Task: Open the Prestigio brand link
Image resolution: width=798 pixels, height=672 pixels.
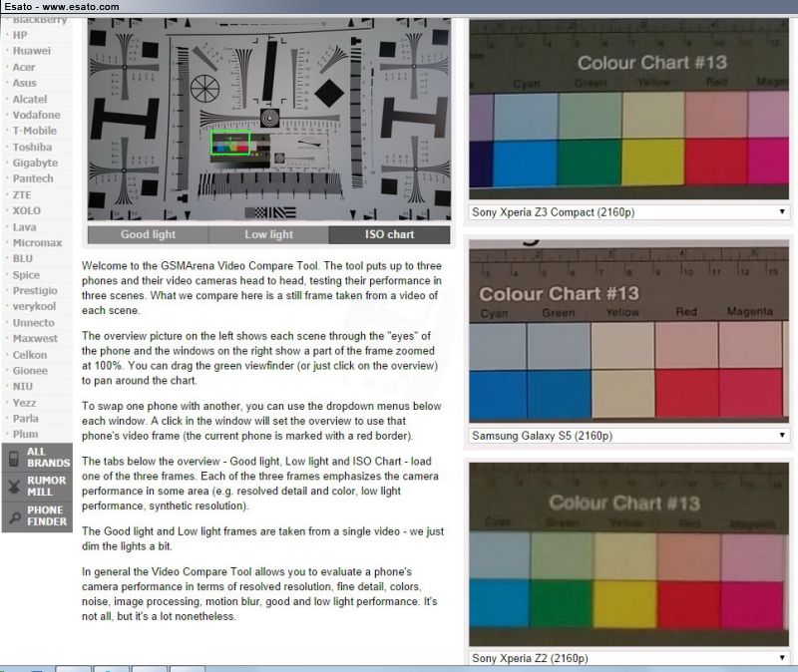Action: point(35,290)
